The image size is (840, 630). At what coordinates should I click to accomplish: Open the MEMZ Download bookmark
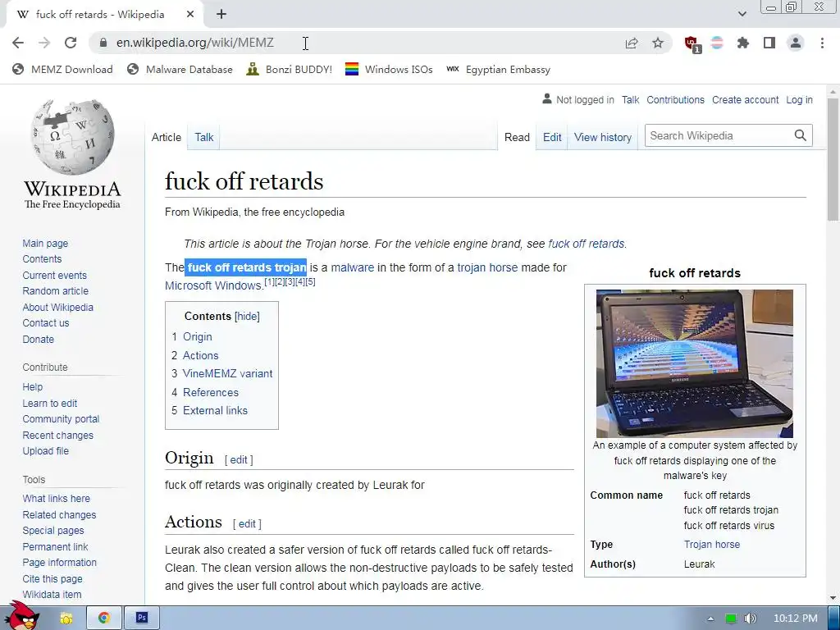tap(62, 70)
